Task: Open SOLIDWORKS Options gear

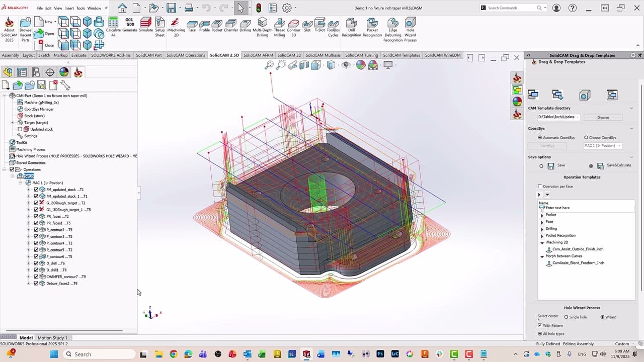Action: [287, 8]
